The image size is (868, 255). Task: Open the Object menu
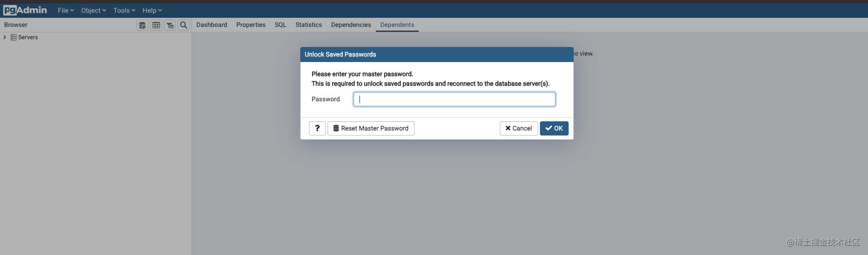[93, 10]
